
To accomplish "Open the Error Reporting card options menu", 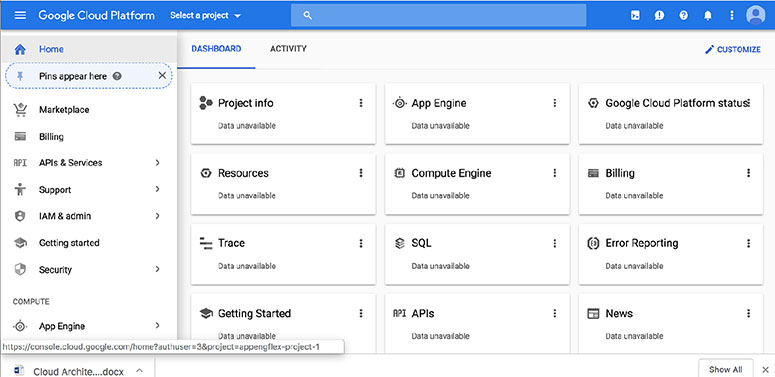I will tap(748, 243).
